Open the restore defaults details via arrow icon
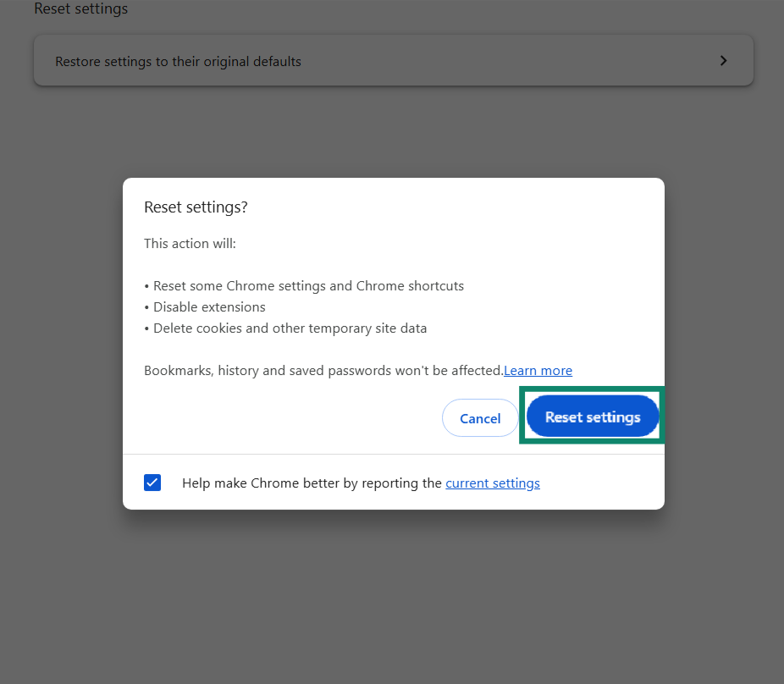The image size is (784, 684). point(724,60)
